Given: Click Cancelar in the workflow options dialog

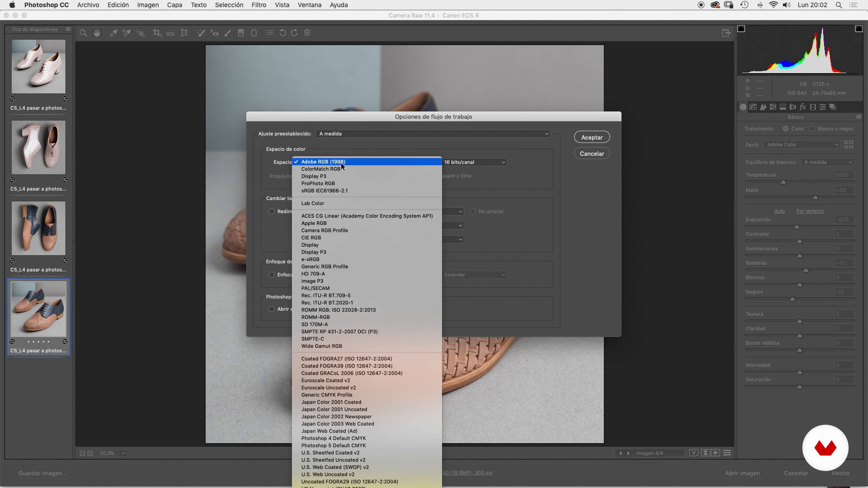Looking at the screenshot, I should coord(592,154).
